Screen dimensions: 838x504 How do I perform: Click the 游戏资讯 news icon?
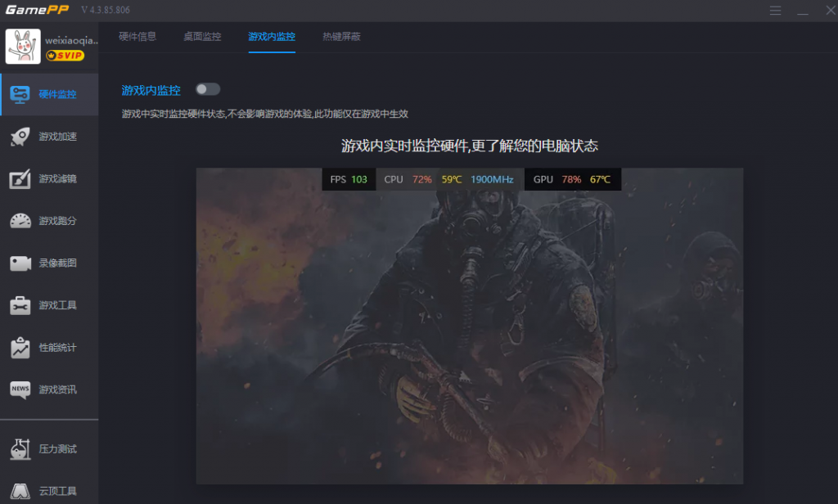click(20, 389)
